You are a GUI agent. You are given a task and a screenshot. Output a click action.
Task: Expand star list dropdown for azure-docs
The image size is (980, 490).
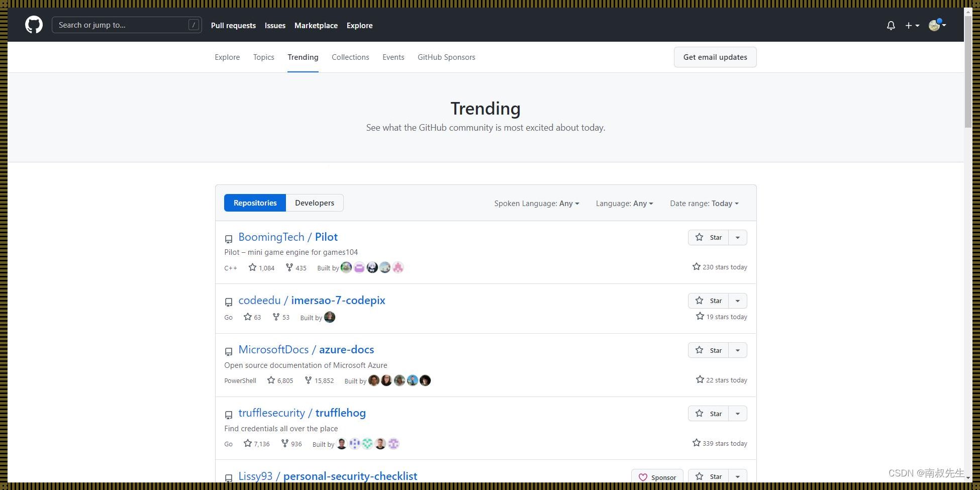(x=738, y=350)
